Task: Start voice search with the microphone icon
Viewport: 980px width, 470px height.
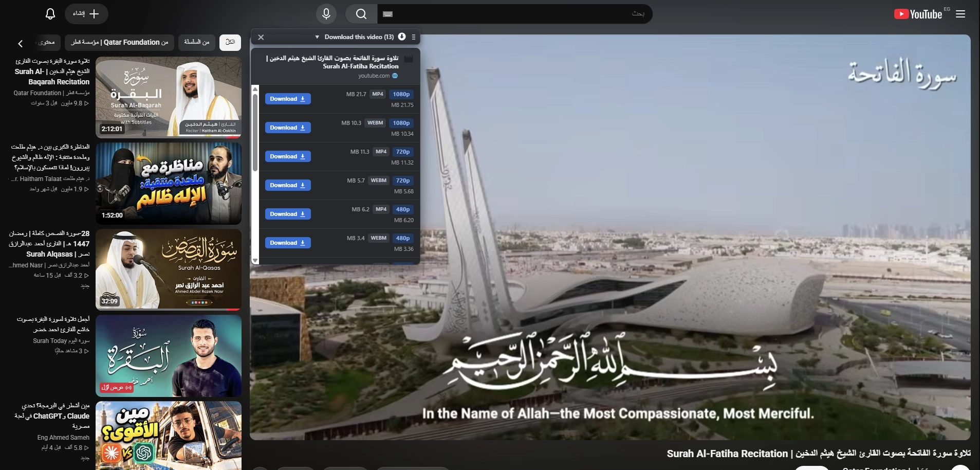Action: [x=326, y=14]
